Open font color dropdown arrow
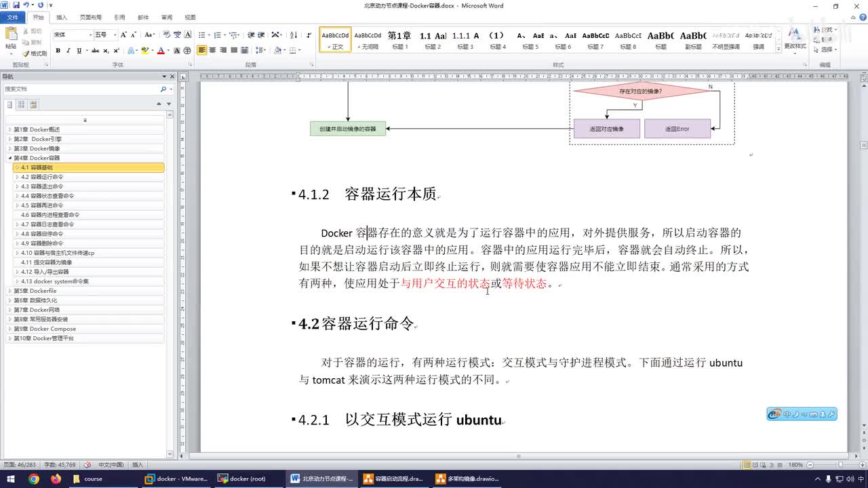The height and width of the screenshot is (488, 868). tap(168, 50)
